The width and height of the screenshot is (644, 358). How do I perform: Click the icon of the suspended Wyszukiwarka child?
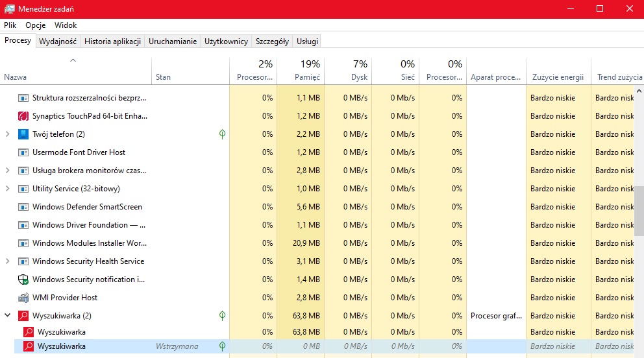click(29, 346)
